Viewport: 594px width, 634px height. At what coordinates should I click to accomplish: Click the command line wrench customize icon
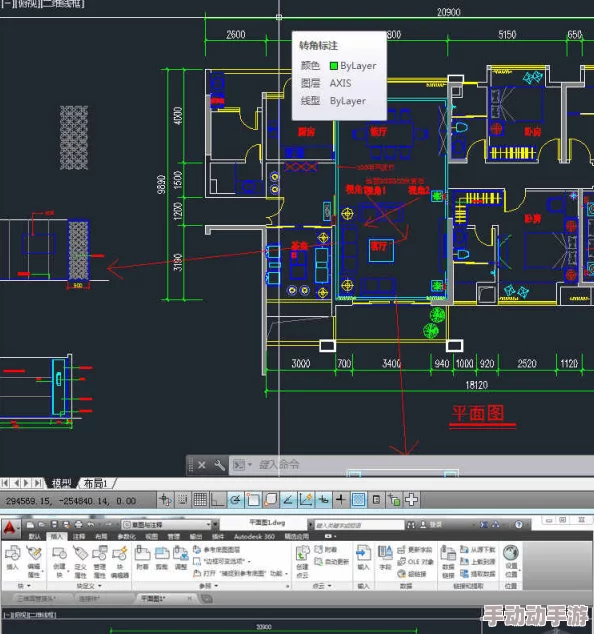219,465
